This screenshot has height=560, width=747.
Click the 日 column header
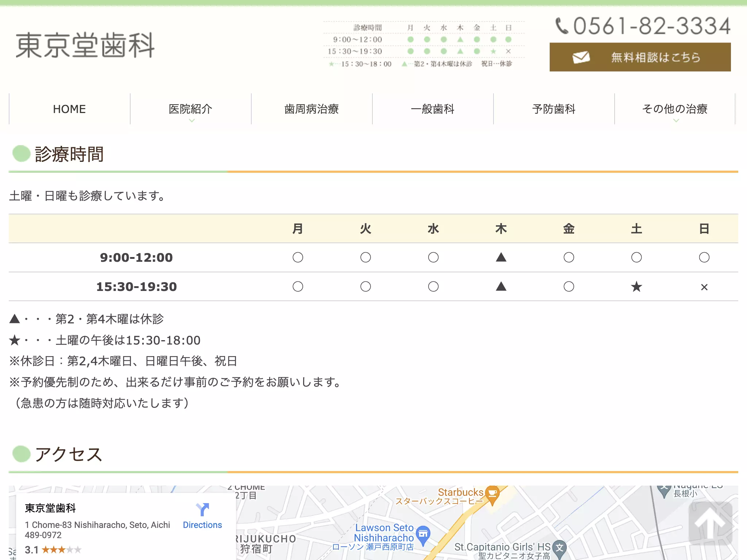[704, 229]
